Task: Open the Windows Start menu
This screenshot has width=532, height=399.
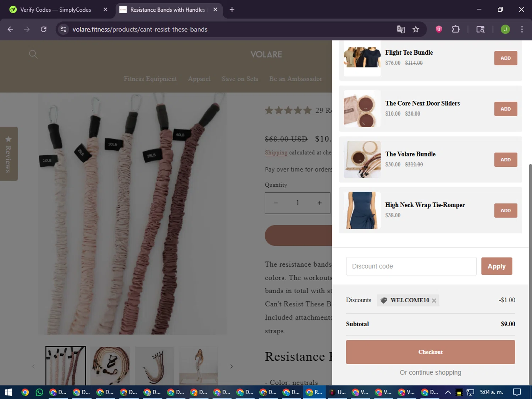Action: coord(8,392)
